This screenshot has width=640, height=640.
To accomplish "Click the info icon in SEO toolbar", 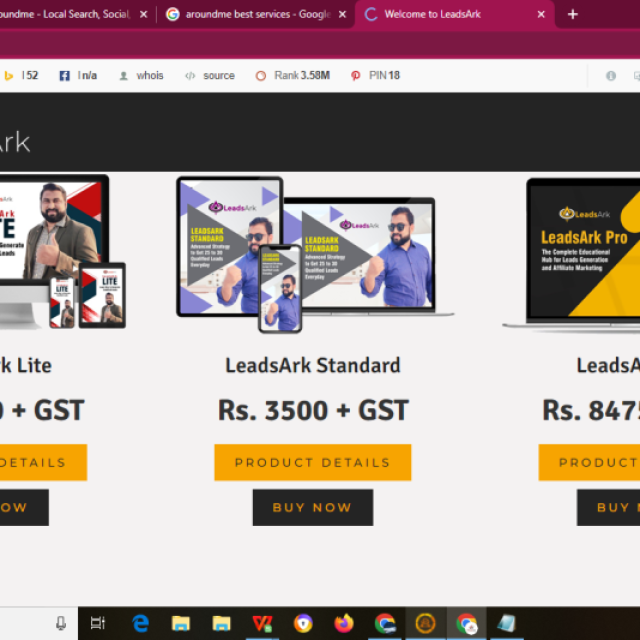I will pyautogui.click(x=611, y=76).
